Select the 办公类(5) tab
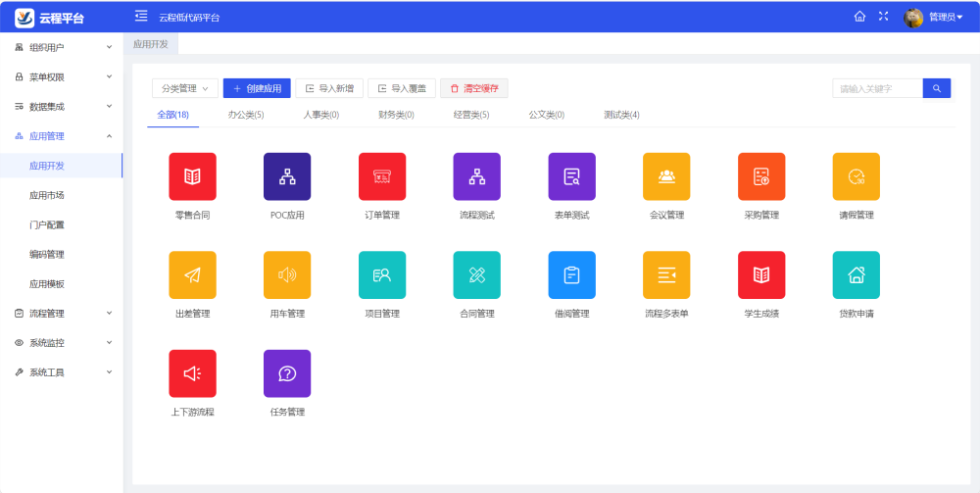This screenshot has width=980, height=493. tap(246, 115)
